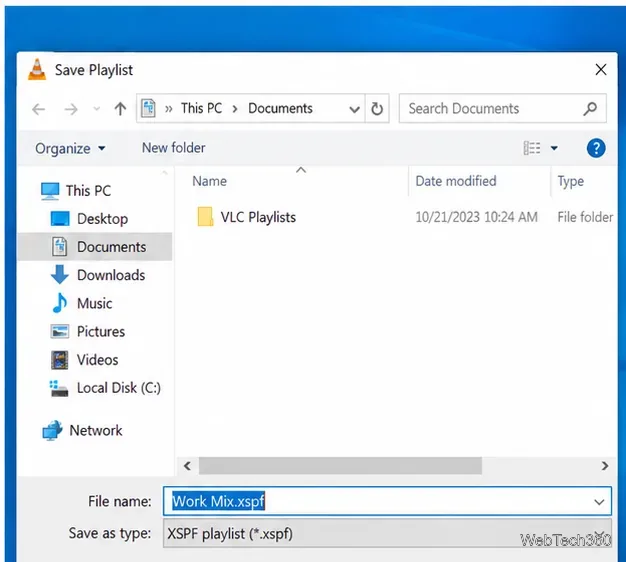This screenshot has height=562, width=626.
Task: Open help with question mark icon
Action: pos(596,148)
